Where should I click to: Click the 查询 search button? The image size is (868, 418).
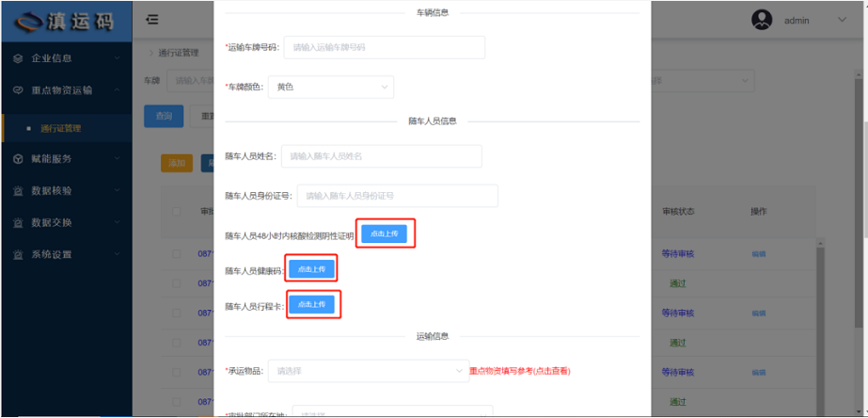[x=164, y=117]
